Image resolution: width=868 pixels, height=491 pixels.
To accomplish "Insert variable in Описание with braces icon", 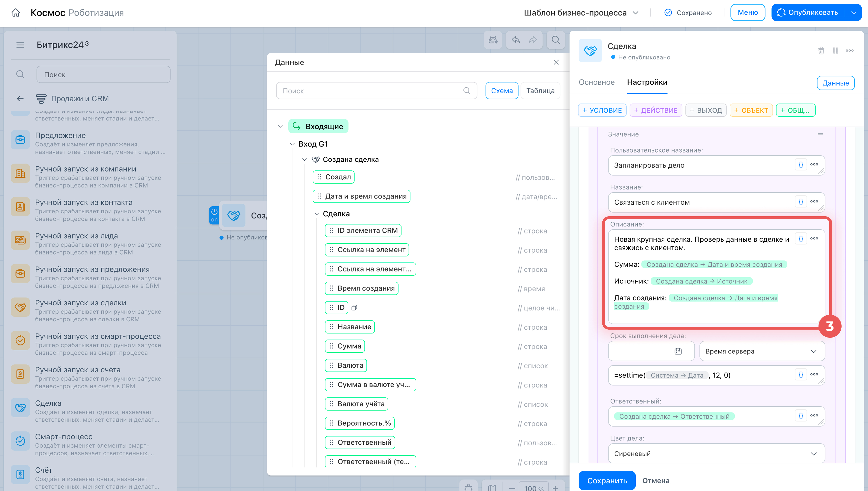I will click(x=801, y=239).
